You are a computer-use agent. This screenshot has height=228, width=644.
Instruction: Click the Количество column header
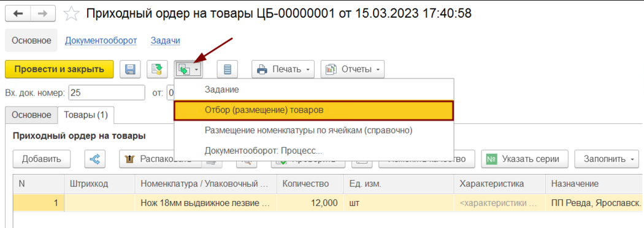click(310, 184)
